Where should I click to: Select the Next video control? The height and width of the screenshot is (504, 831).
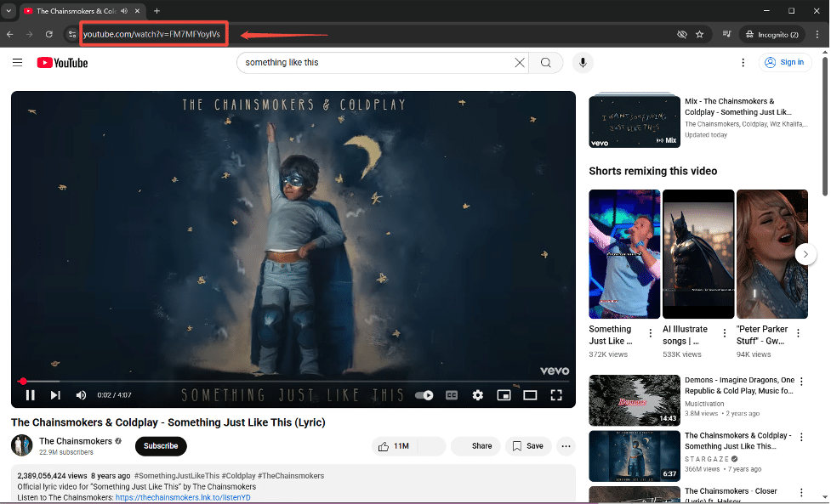click(x=55, y=394)
